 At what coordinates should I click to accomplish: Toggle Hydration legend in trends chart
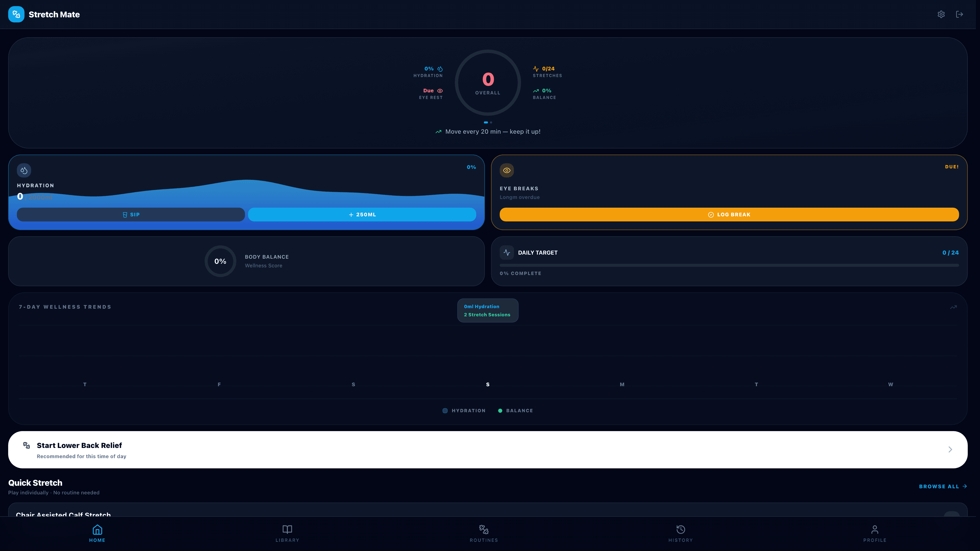click(464, 411)
